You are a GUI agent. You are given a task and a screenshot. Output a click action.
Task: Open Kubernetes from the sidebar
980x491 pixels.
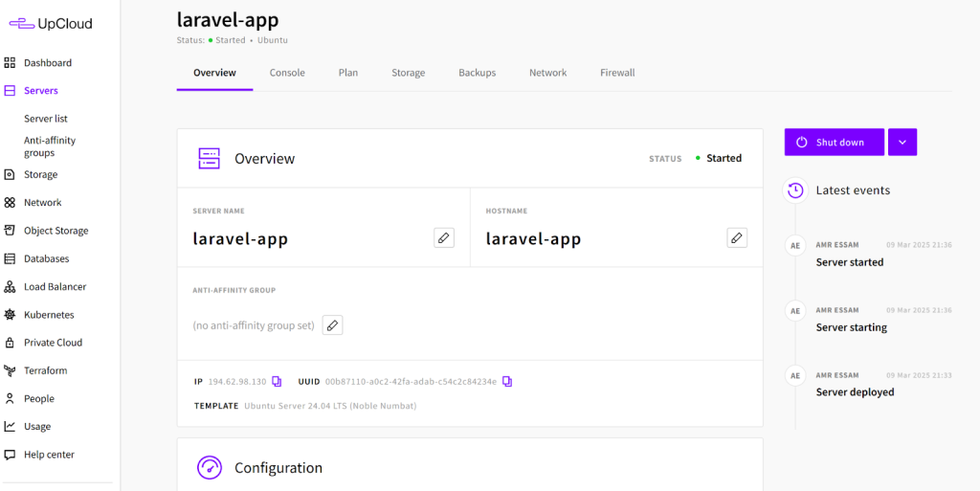click(48, 315)
